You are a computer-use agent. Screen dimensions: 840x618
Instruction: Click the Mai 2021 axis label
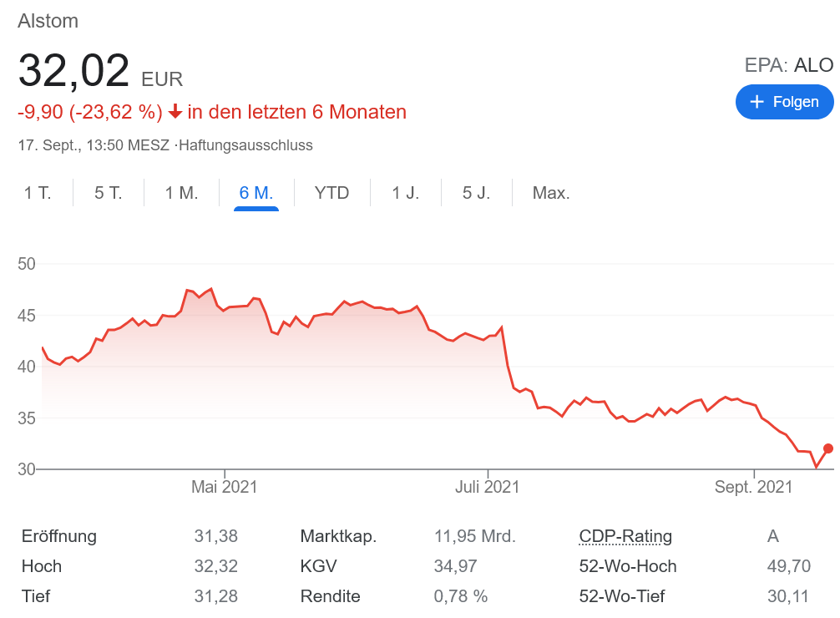(x=225, y=487)
